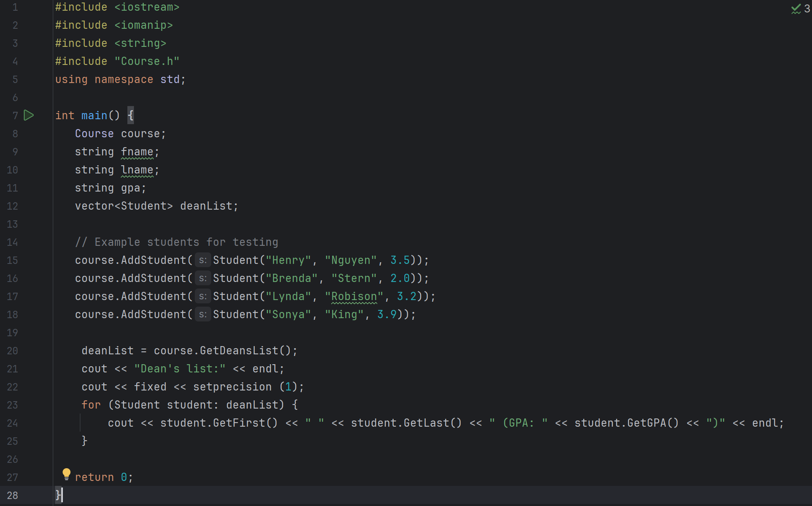Click the "Lynda" string literal
812x506 pixels.
coord(288,296)
